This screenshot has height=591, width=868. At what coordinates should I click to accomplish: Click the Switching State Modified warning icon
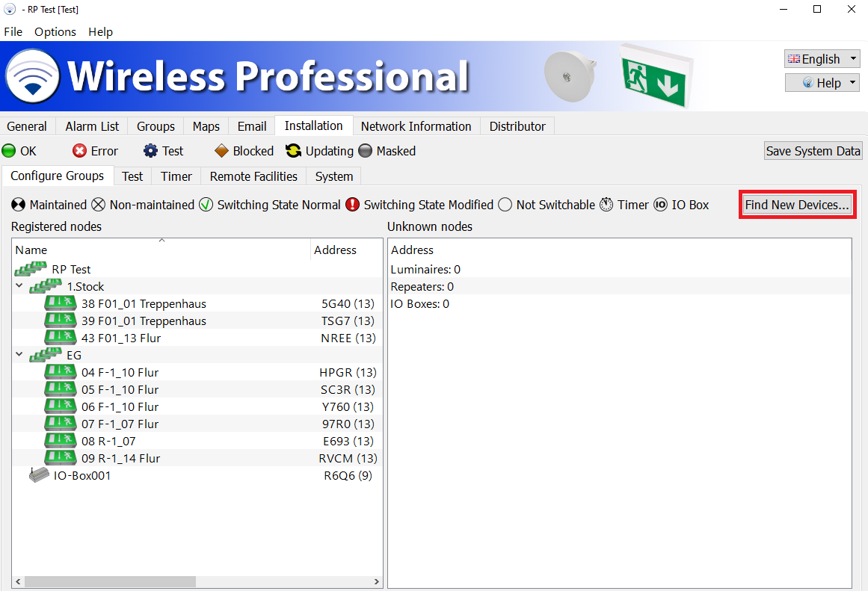tap(352, 205)
